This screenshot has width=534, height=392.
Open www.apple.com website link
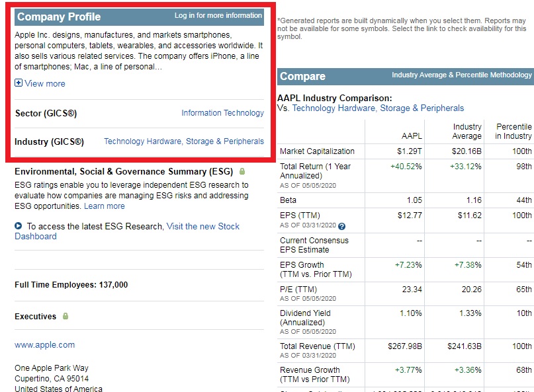coord(44,344)
